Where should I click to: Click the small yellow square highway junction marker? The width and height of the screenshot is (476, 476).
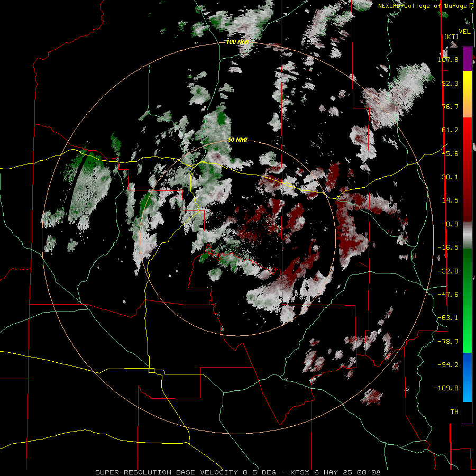coord(151,370)
